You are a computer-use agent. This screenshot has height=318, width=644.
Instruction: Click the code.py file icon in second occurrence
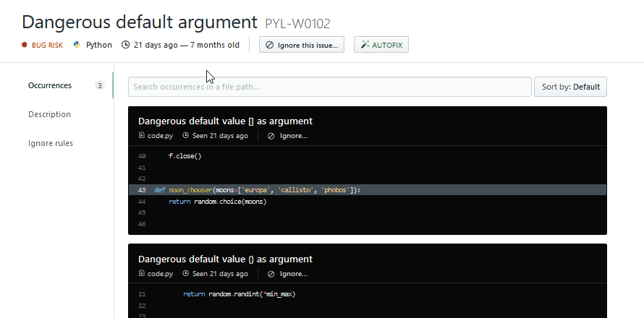(142, 274)
